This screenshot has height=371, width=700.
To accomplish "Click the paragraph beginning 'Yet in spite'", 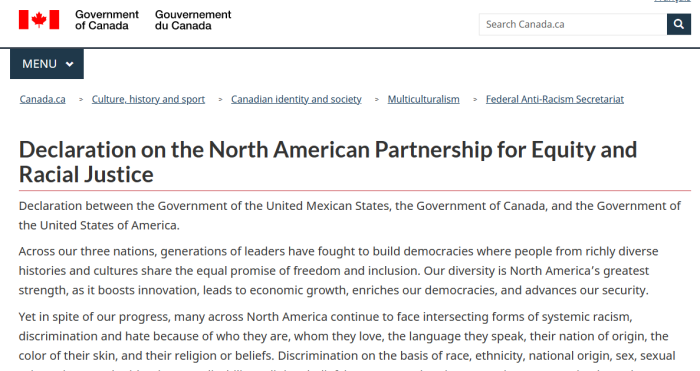I will point(347,340).
